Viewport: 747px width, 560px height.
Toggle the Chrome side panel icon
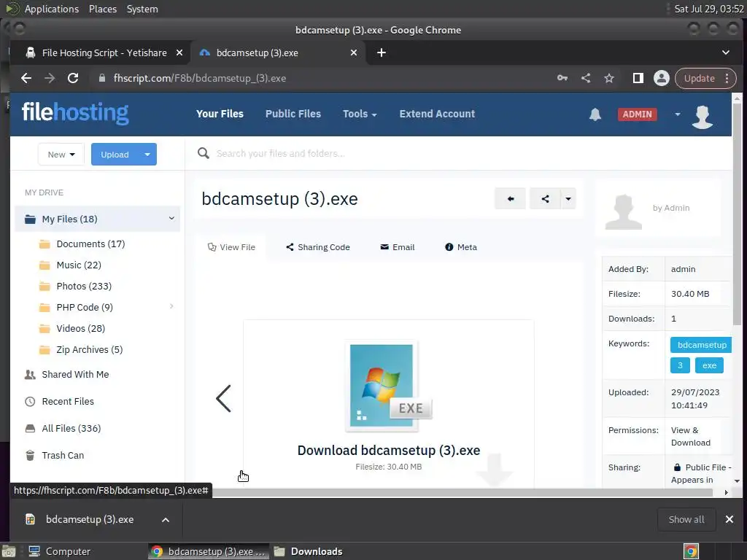pos(638,78)
